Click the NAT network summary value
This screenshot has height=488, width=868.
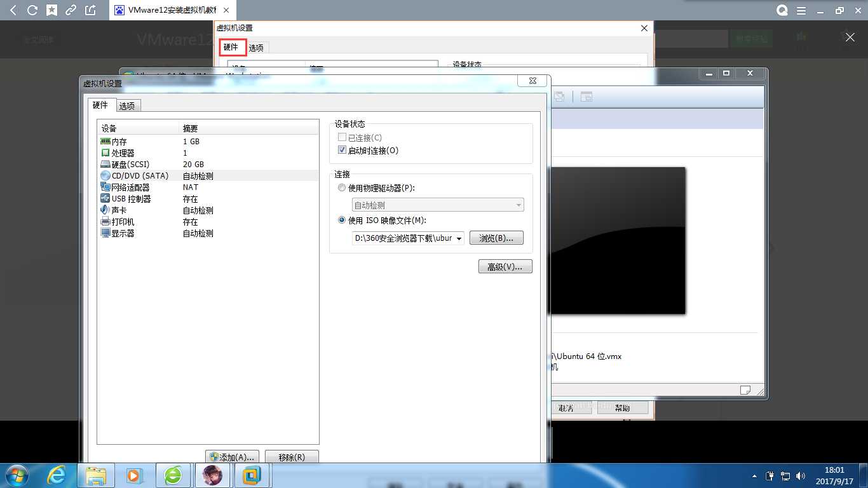click(x=191, y=187)
